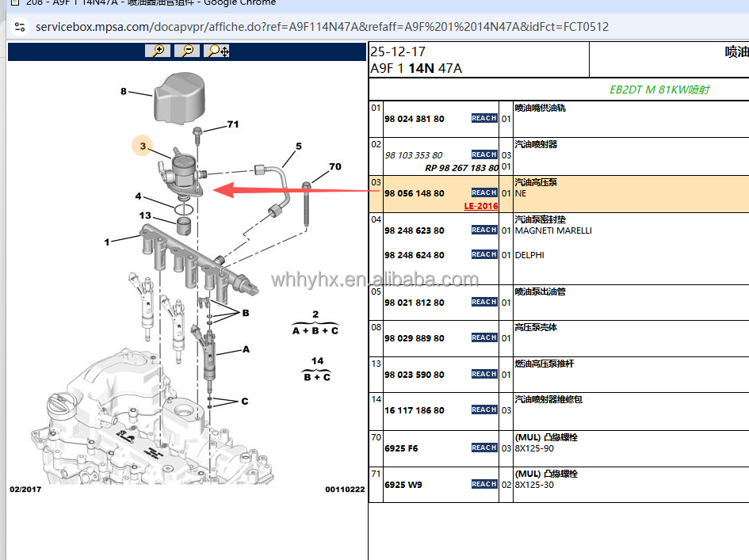Click callout number 8 on pump cover
749x560 pixels.
click(x=123, y=91)
